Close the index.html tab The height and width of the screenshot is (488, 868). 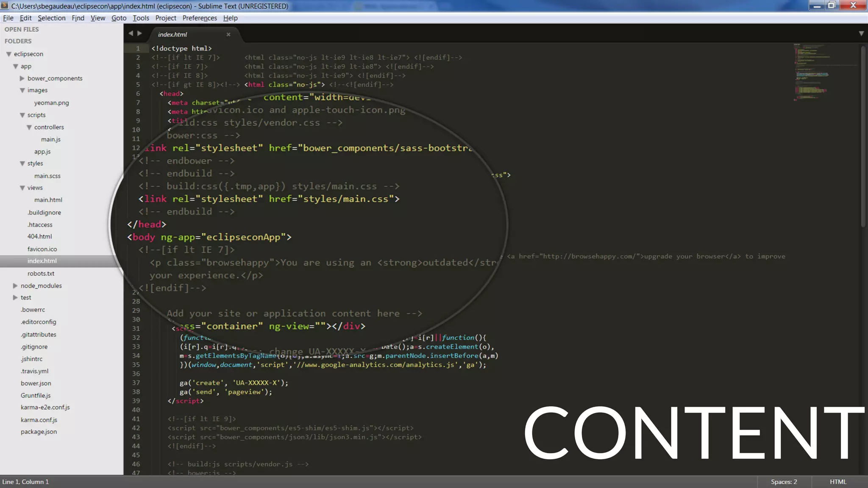[x=228, y=34]
